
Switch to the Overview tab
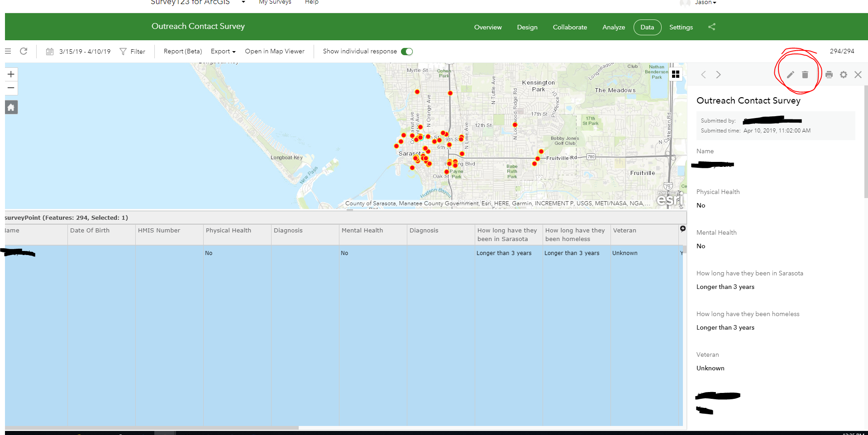point(488,27)
